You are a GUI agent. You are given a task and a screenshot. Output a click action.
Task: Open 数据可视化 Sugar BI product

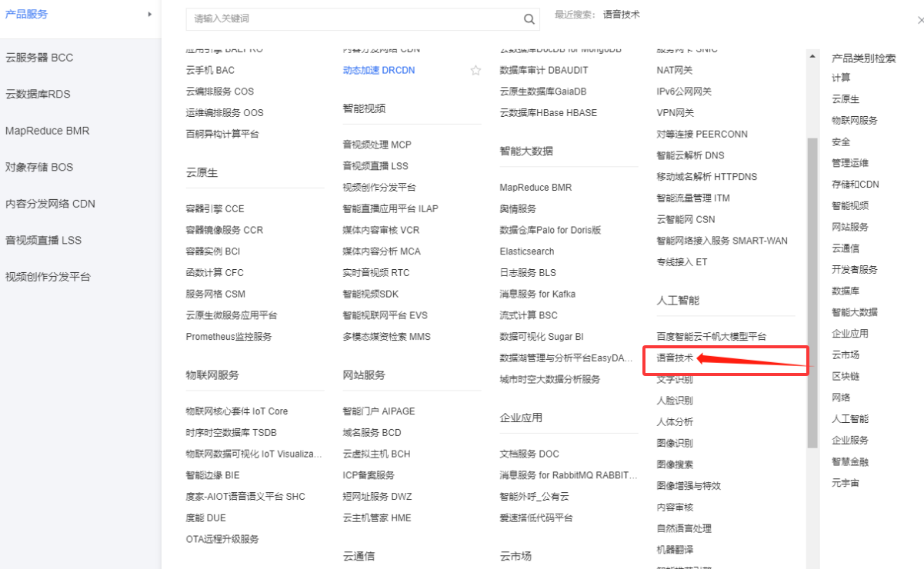click(542, 337)
